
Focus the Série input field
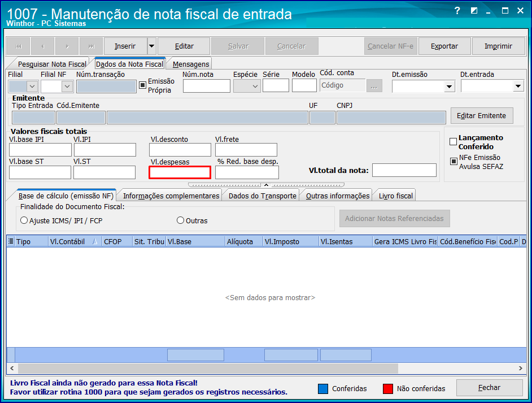[x=276, y=85]
